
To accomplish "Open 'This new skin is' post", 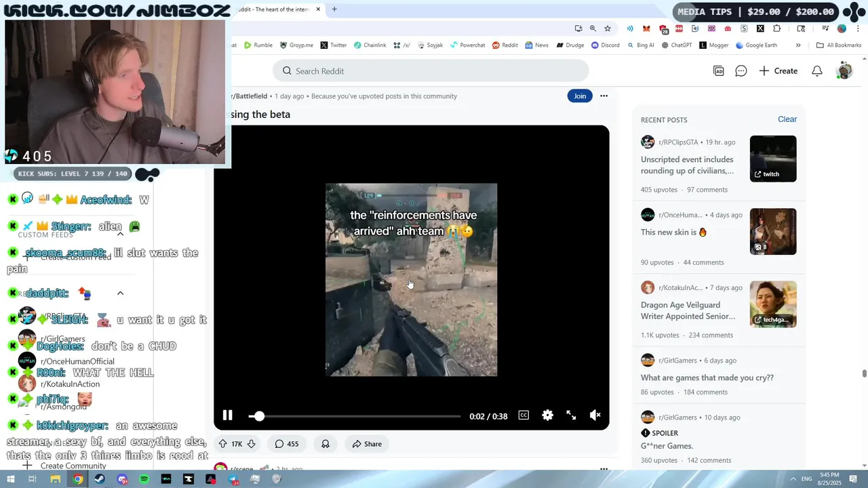I will [x=674, y=232].
